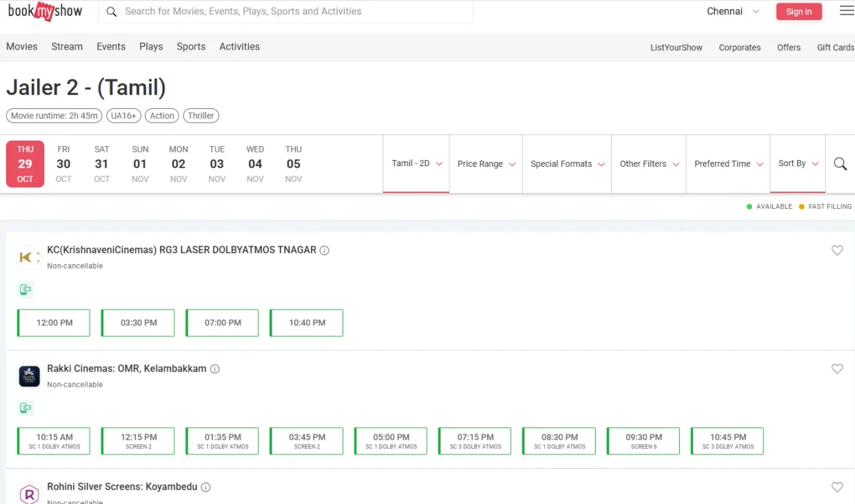The width and height of the screenshot is (855, 504).
Task: Click the Rohini Silver Screens logo
Action: click(29, 494)
